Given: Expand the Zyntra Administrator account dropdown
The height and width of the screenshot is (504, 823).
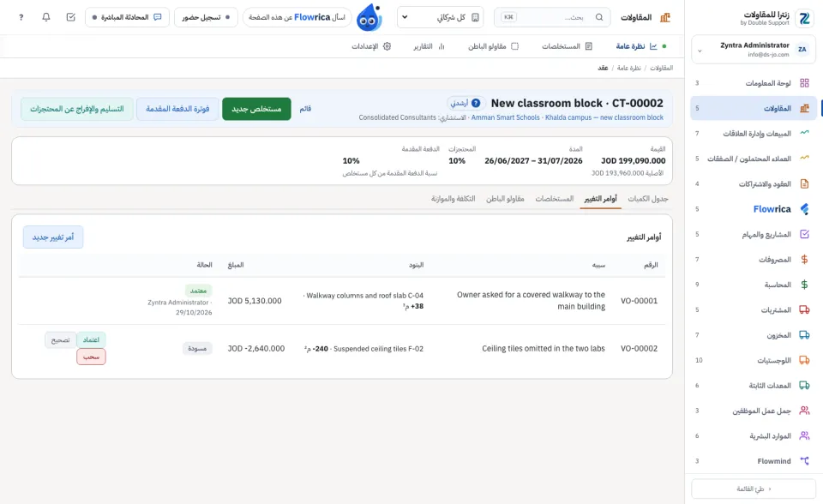Looking at the screenshot, I should [754, 50].
